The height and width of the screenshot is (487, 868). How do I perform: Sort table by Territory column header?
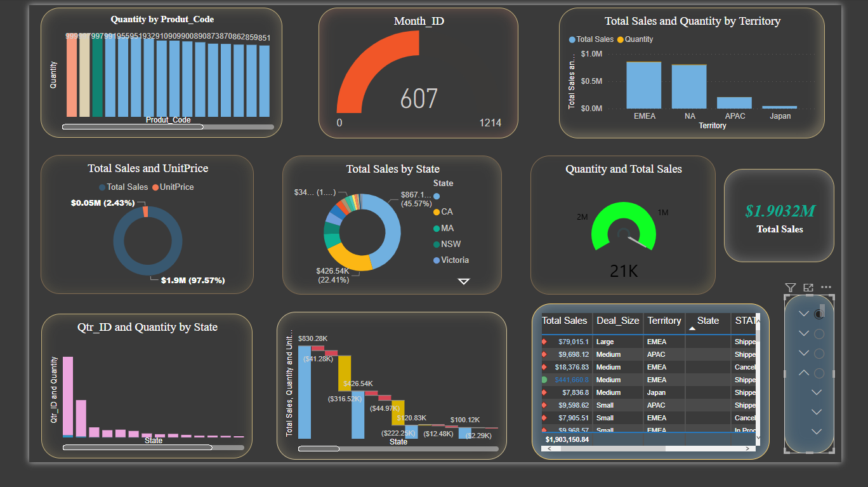coord(664,321)
